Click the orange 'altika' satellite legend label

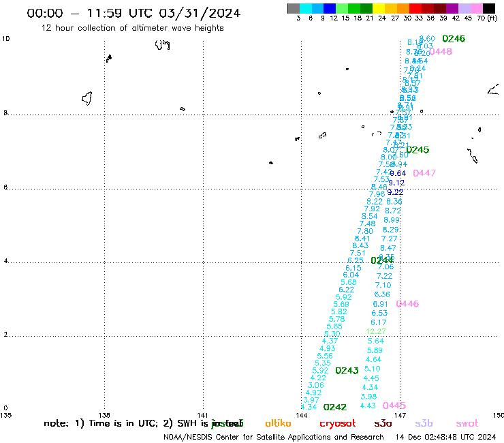pyautogui.click(x=278, y=423)
